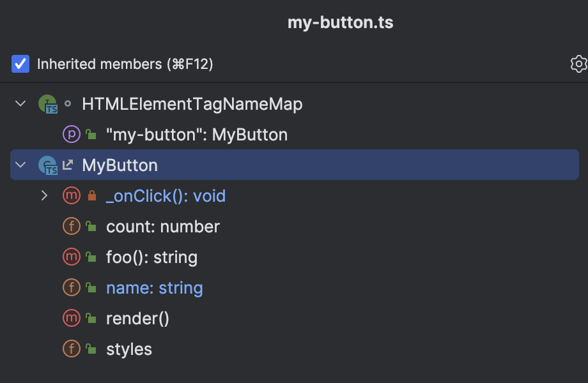The height and width of the screenshot is (383, 588).
Task: Select the foo(): string method
Action: (151, 257)
